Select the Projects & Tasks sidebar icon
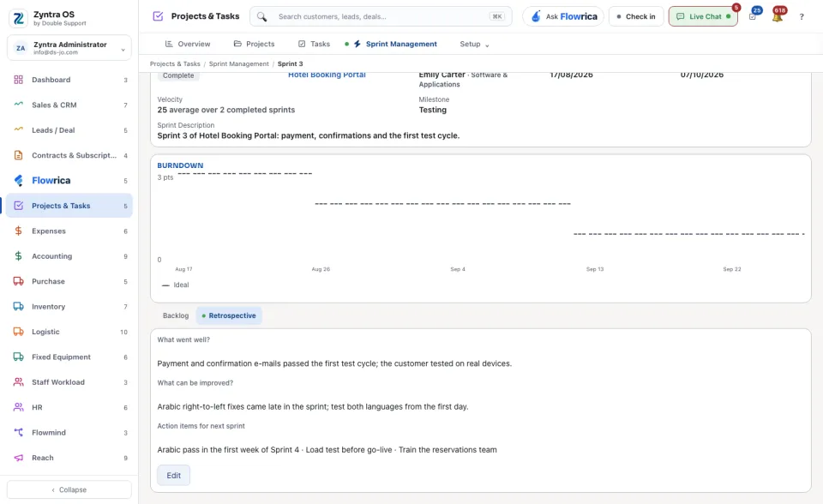The height and width of the screenshot is (504, 823). tap(18, 206)
